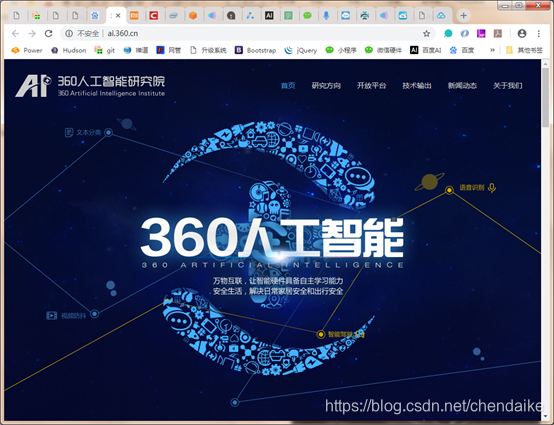Select 新闻动态 in the site navigation
This screenshot has width=554, height=425.
462,85
